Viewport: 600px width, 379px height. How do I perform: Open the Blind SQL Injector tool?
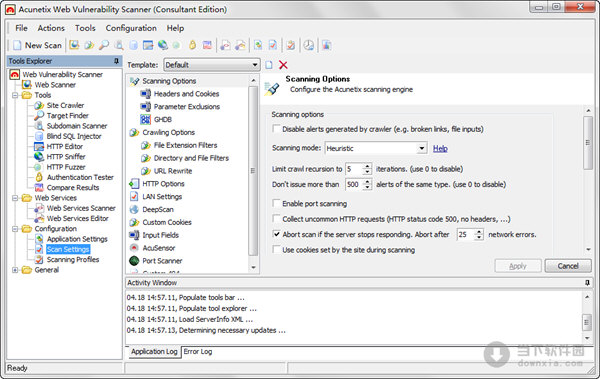click(74, 136)
